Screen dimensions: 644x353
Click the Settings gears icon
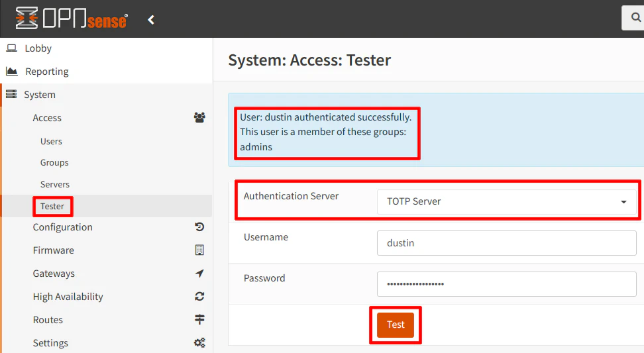coord(199,343)
